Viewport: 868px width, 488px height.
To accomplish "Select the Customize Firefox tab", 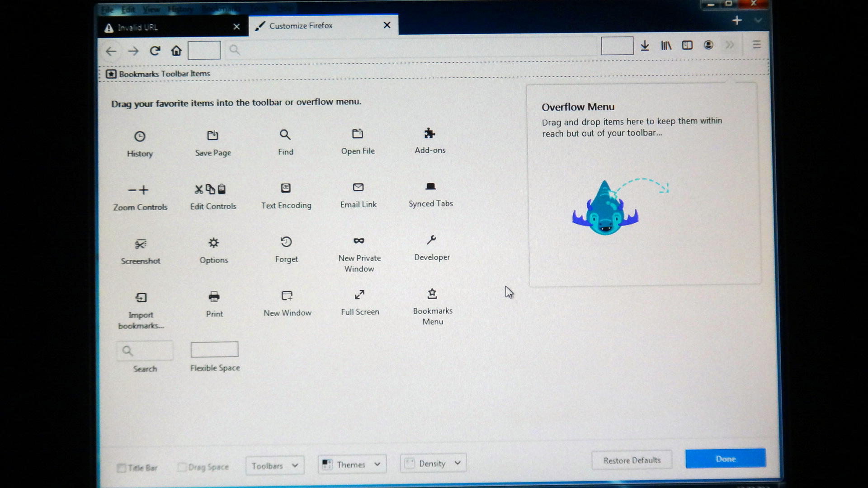I will (316, 26).
